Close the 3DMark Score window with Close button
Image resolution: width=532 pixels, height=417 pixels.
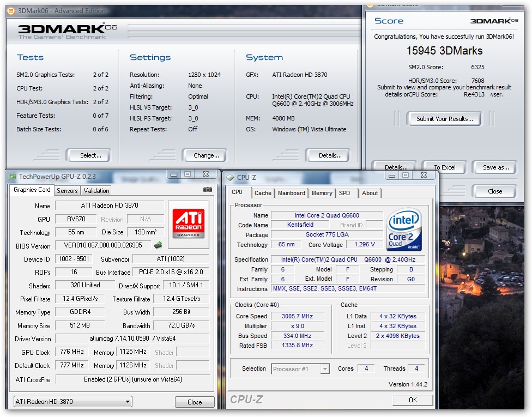point(495,191)
